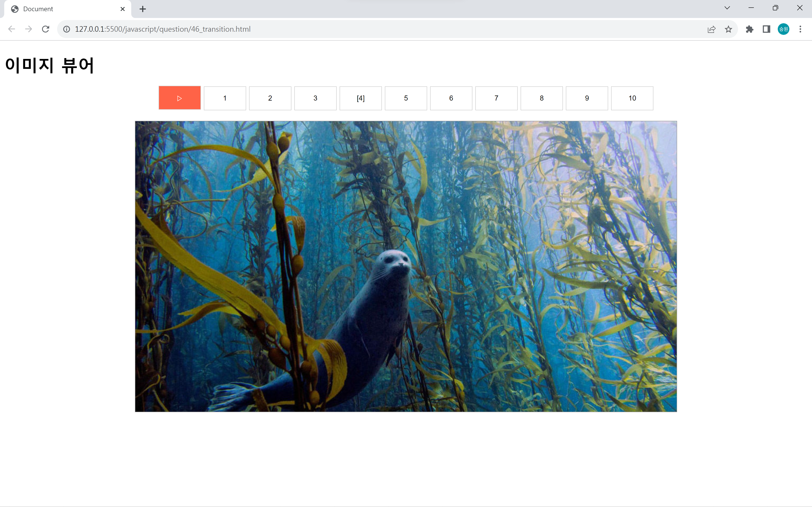Open the Extensions puzzle icon

[x=749, y=29]
